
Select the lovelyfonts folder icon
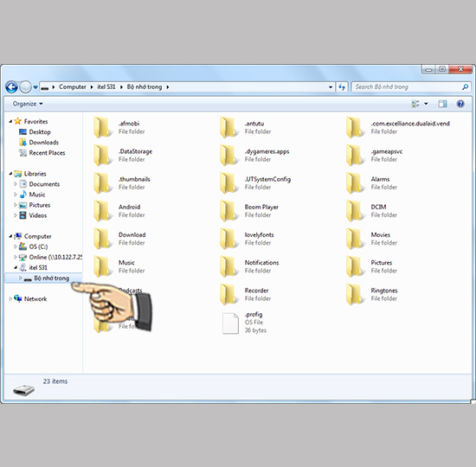point(228,239)
